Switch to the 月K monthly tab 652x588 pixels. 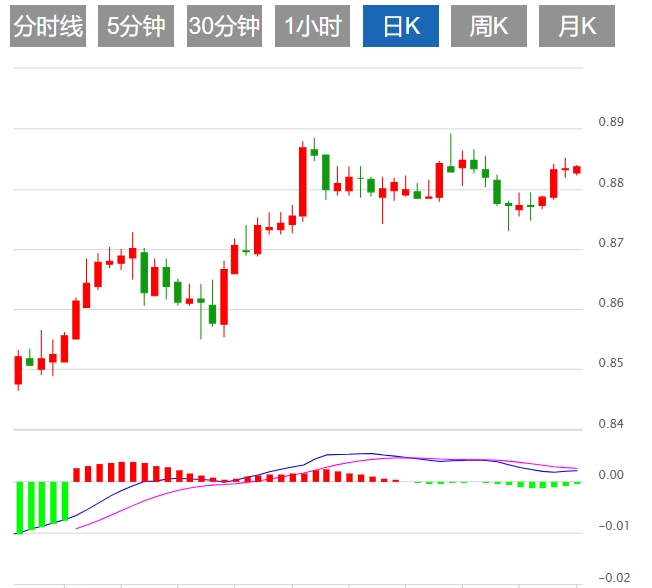pyautogui.click(x=577, y=26)
